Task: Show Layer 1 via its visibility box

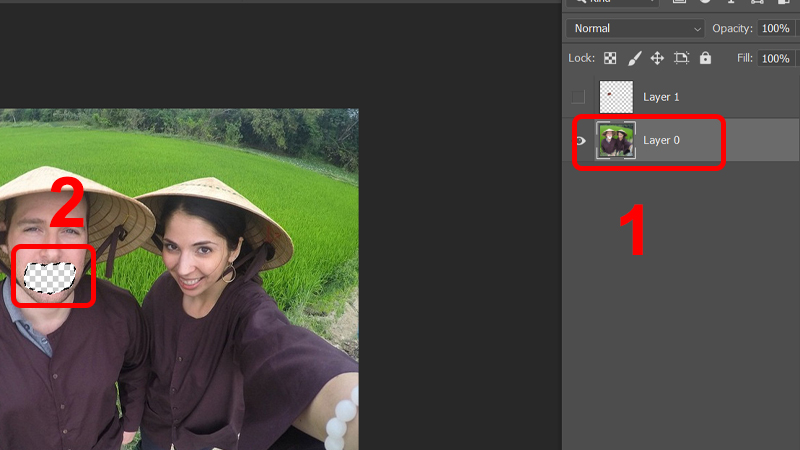Action: pos(578,96)
